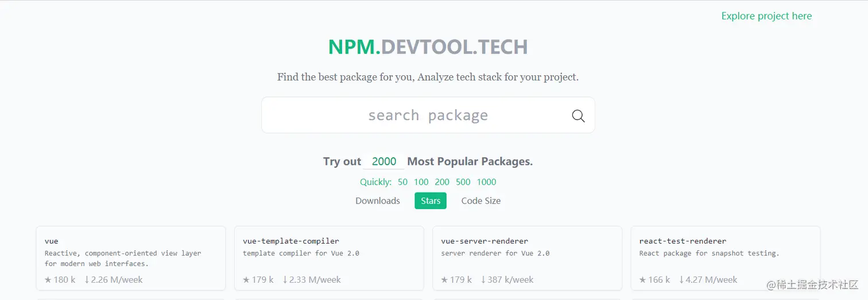Click star icon on react-test-renderer card
The width and height of the screenshot is (868, 300).
click(x=643, y=280)
